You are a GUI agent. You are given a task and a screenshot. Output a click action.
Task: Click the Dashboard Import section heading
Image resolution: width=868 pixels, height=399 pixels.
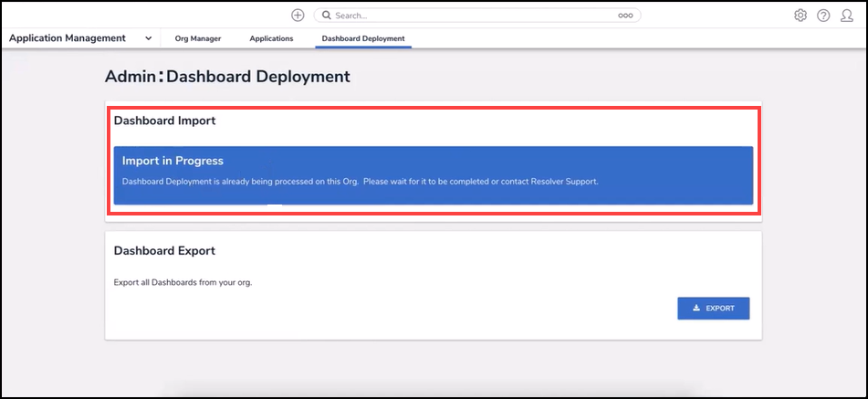[164, 121]
